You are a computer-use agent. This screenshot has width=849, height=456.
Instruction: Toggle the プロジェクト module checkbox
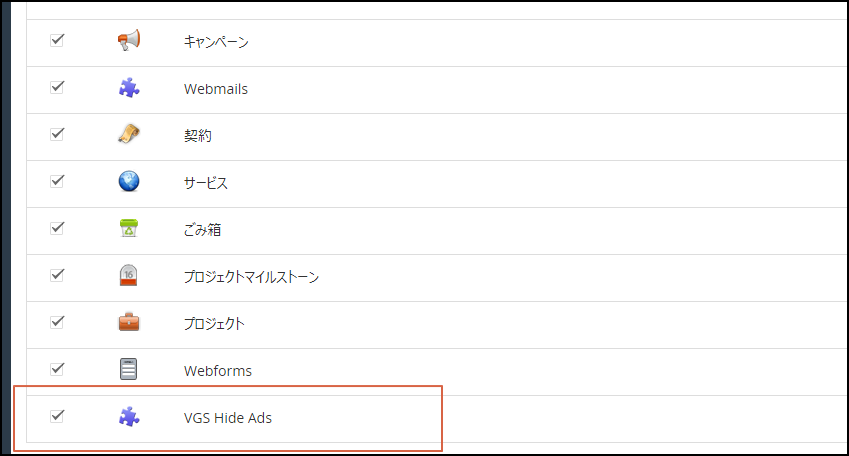tap(57, 322)
